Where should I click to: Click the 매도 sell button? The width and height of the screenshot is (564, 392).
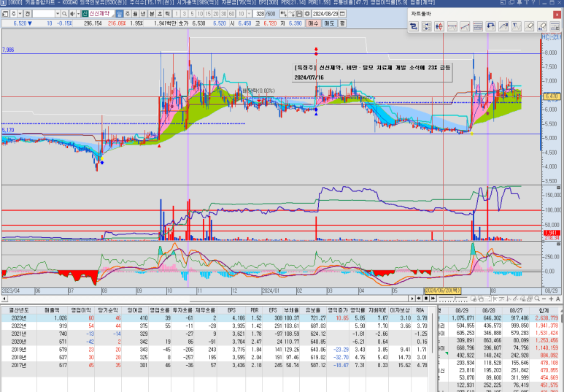(x=329, y=23)
